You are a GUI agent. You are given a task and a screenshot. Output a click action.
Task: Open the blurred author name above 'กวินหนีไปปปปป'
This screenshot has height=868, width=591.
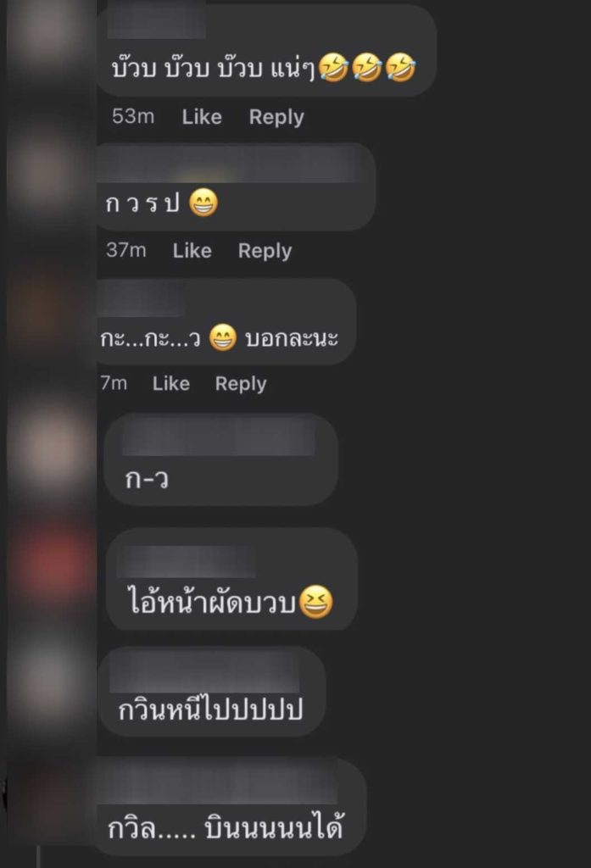pyautogui.click(x=204, y=673)
